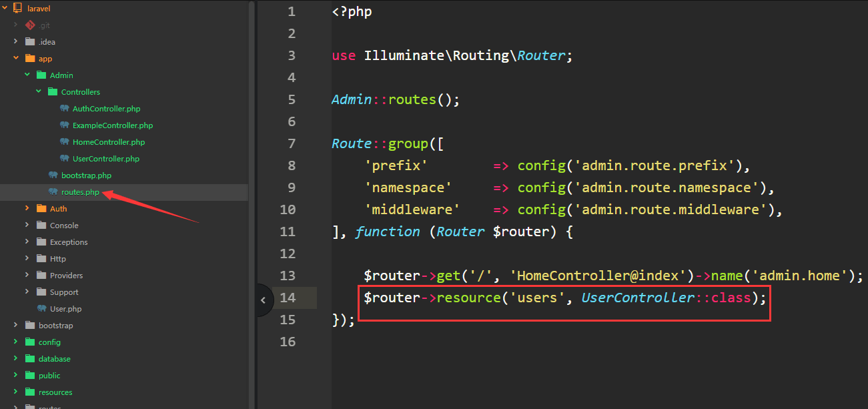Click the green Controllers folder icon

click(x=53, y=92)
